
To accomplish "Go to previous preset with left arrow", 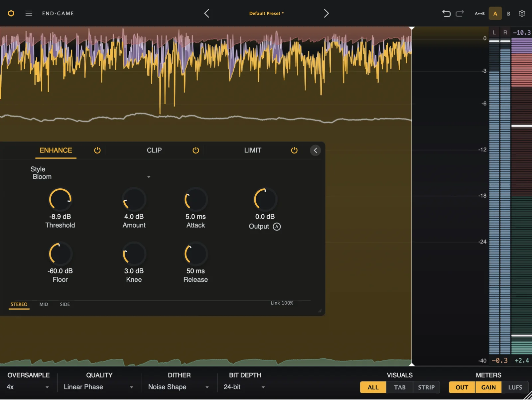I will point(206,13).
